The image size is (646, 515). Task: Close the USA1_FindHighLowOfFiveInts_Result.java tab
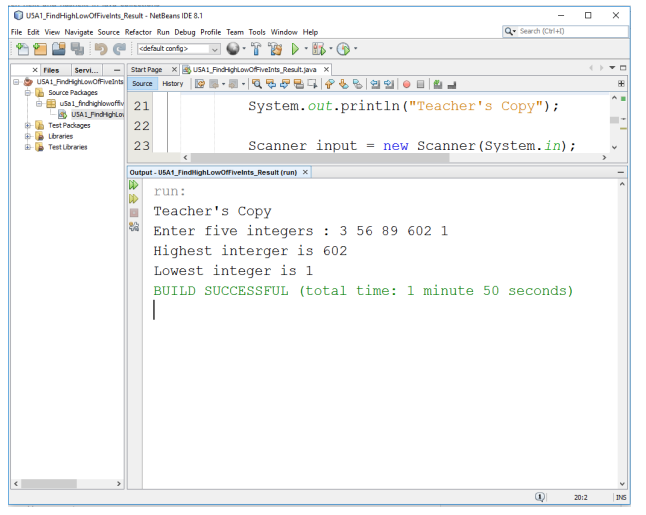[326, 70]
